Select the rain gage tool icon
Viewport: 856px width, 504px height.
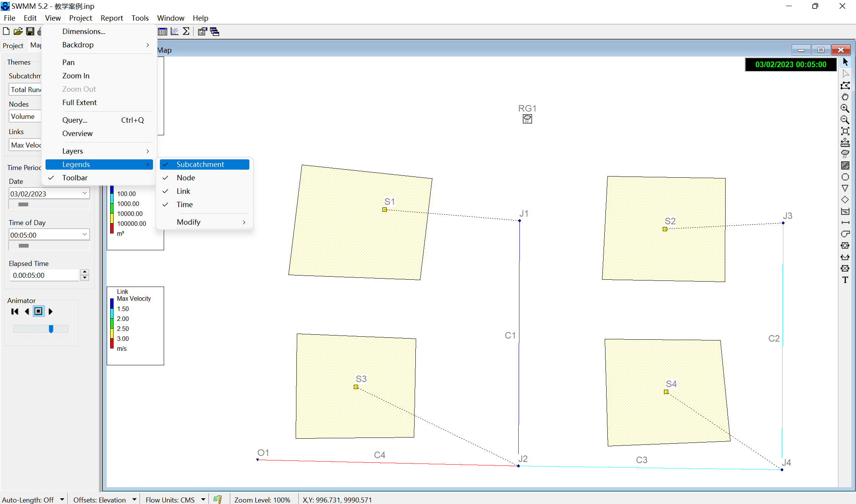845,154
